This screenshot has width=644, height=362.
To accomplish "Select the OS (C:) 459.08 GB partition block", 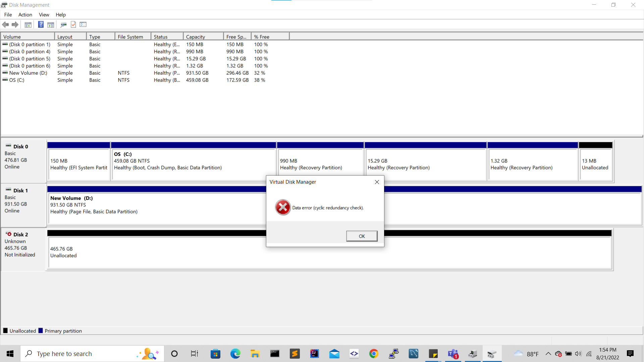I will [194, 162].
